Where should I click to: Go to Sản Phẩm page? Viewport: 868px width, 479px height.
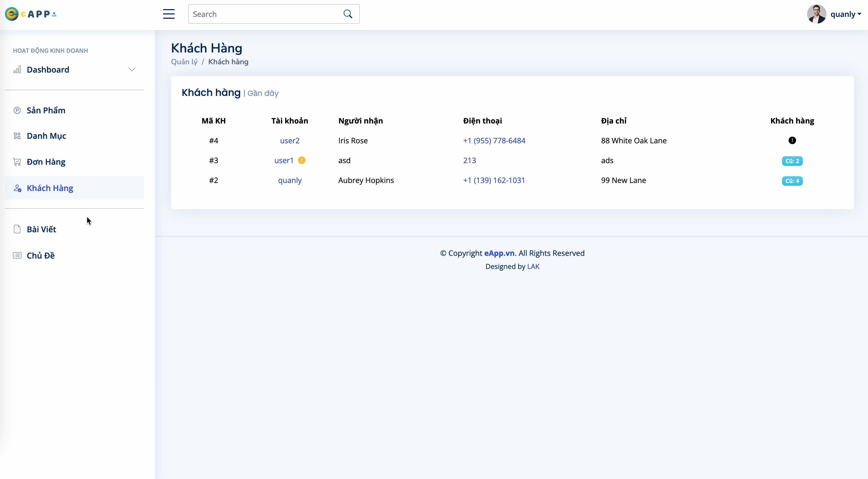46,110
